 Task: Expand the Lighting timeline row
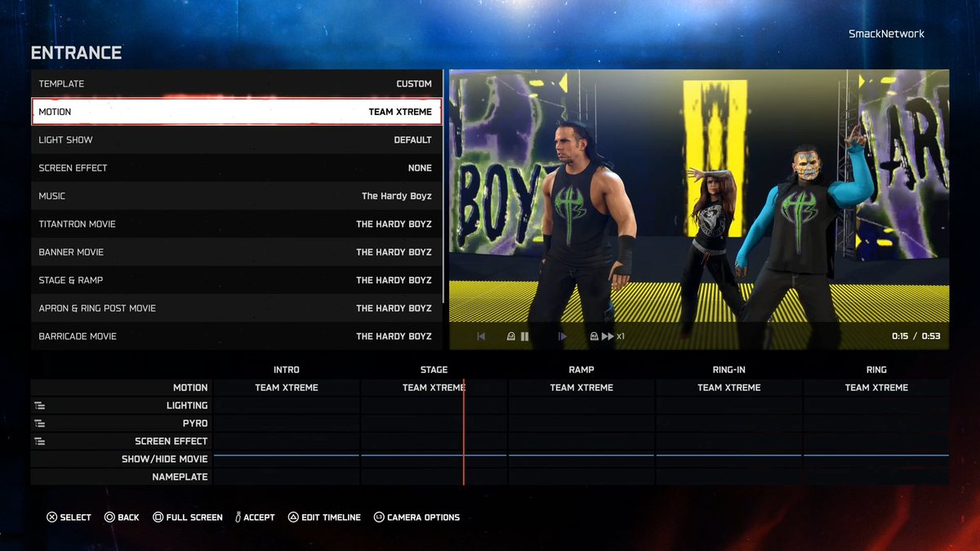pos(39,406)
